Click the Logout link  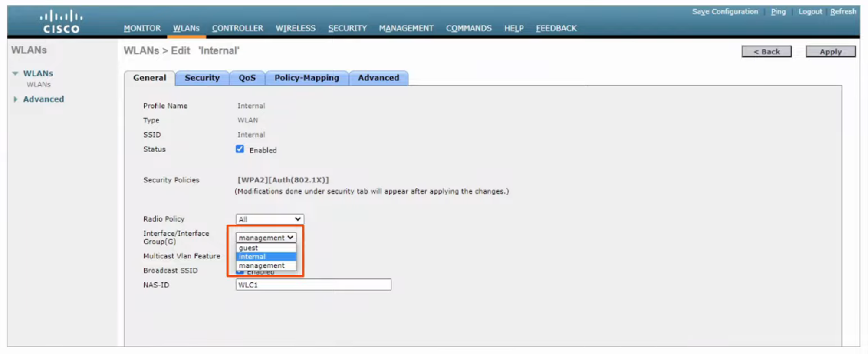pyautogui.click(x=810, y=12)
